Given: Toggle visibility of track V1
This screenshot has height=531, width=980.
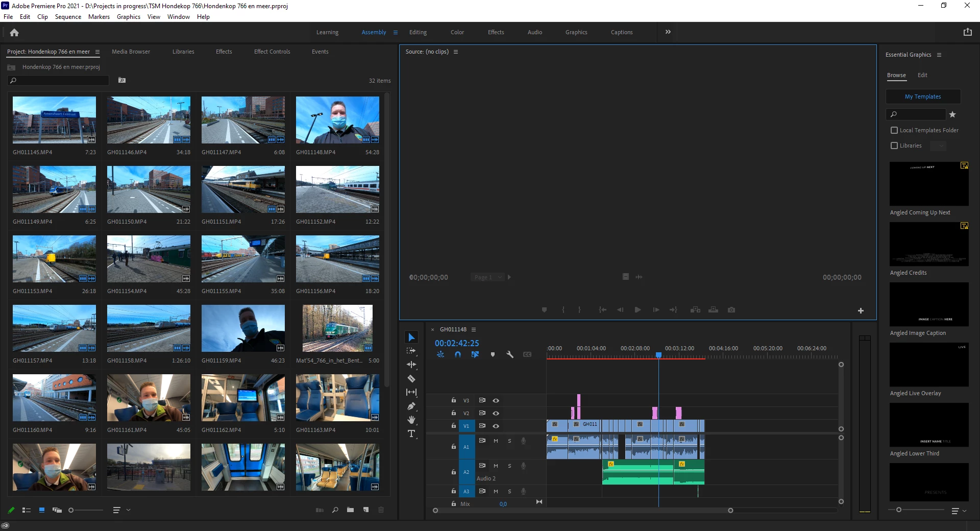Looking at the screenshot, I should 496,426.
